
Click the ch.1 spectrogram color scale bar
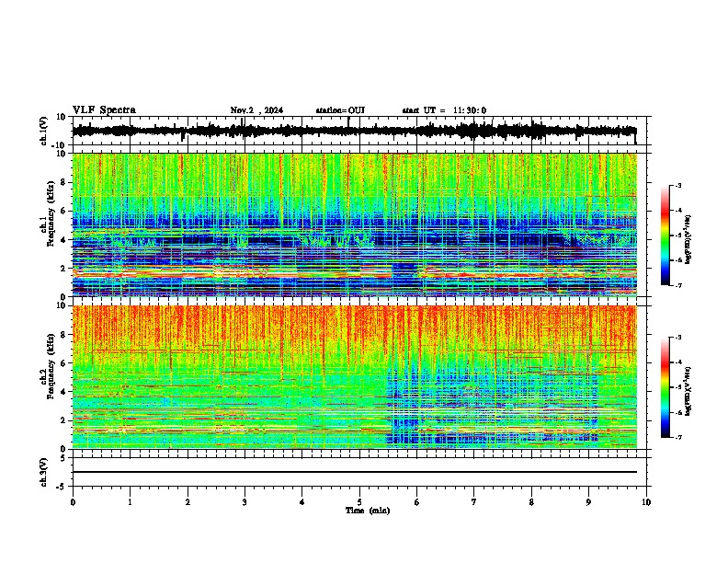tap(665, 235)
